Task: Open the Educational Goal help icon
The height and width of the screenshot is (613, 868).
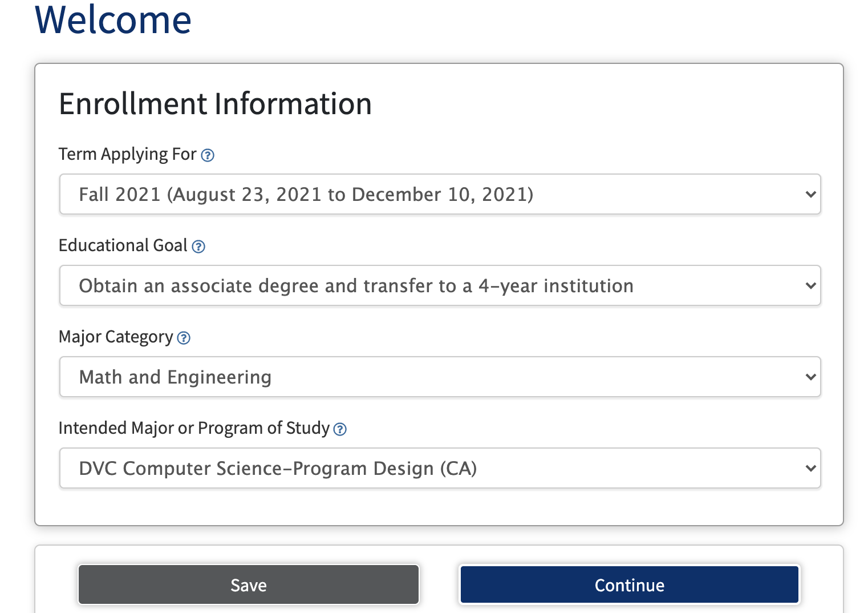Action: tap(198, 247)
